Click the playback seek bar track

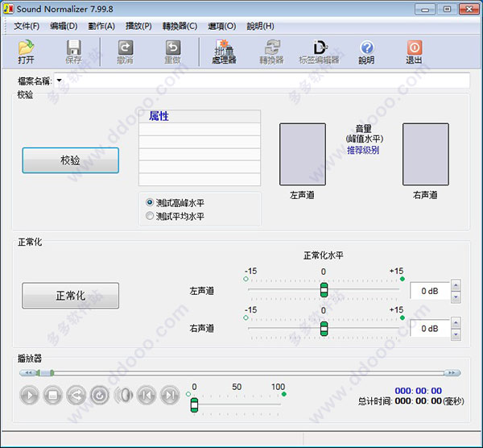248,373
